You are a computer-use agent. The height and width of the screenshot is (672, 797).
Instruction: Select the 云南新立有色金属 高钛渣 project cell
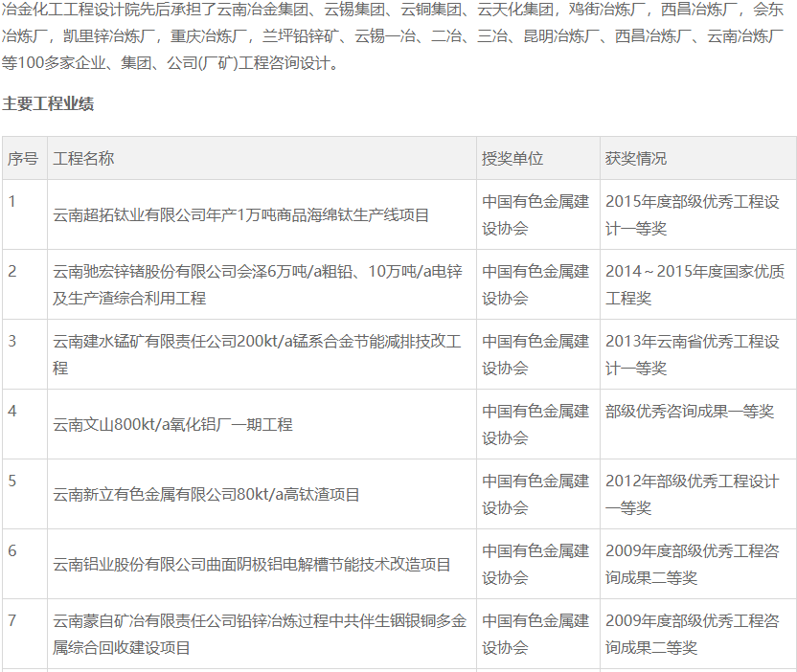(x=206, y=494)
